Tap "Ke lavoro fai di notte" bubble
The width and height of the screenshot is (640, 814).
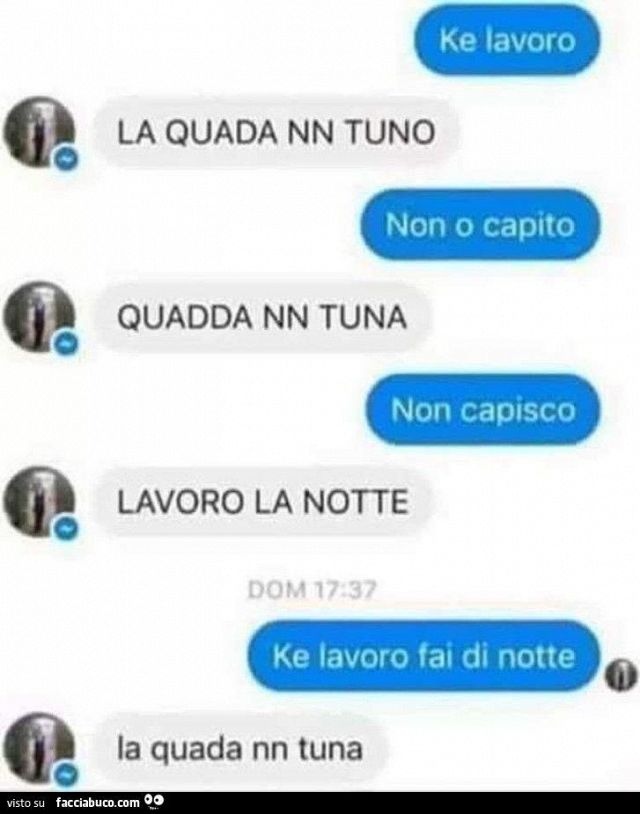point(424,656)
